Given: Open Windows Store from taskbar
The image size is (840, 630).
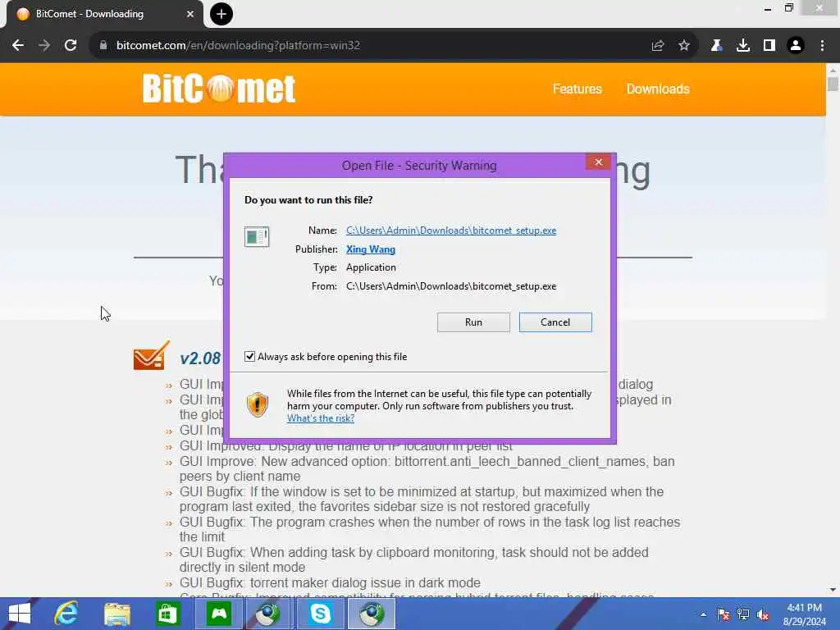Looking at the screenshot, I should 167,614.
